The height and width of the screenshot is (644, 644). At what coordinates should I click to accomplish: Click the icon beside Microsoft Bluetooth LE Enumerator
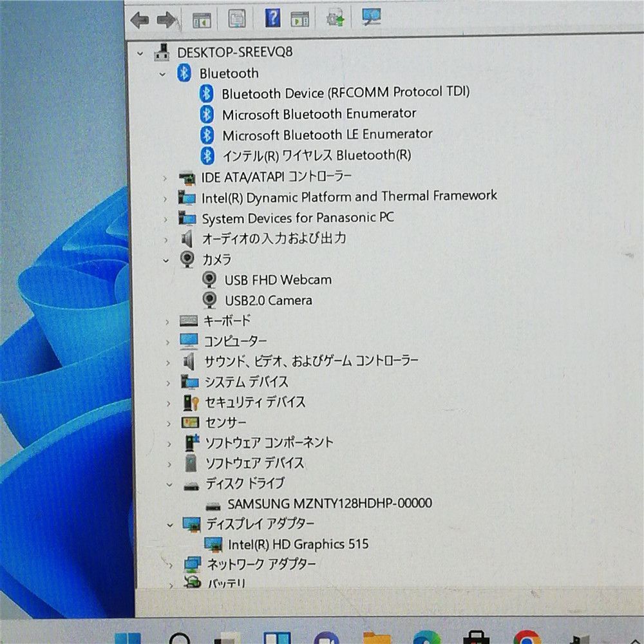point(207,135)
